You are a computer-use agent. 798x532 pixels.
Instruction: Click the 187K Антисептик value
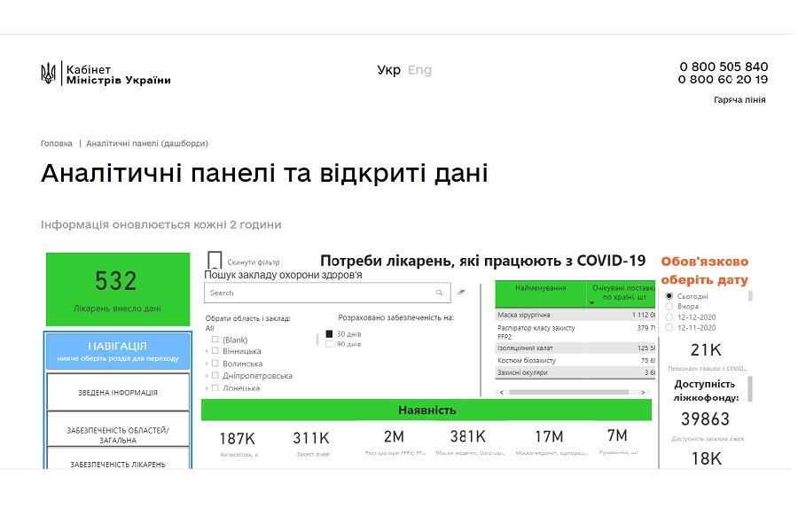point(237,438)
